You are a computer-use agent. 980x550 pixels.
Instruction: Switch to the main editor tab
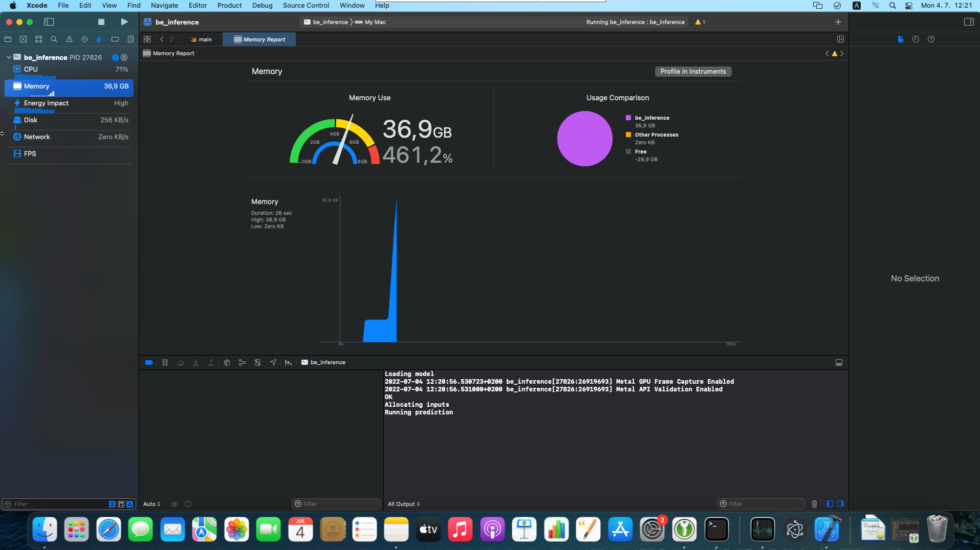tap(201, 39)
